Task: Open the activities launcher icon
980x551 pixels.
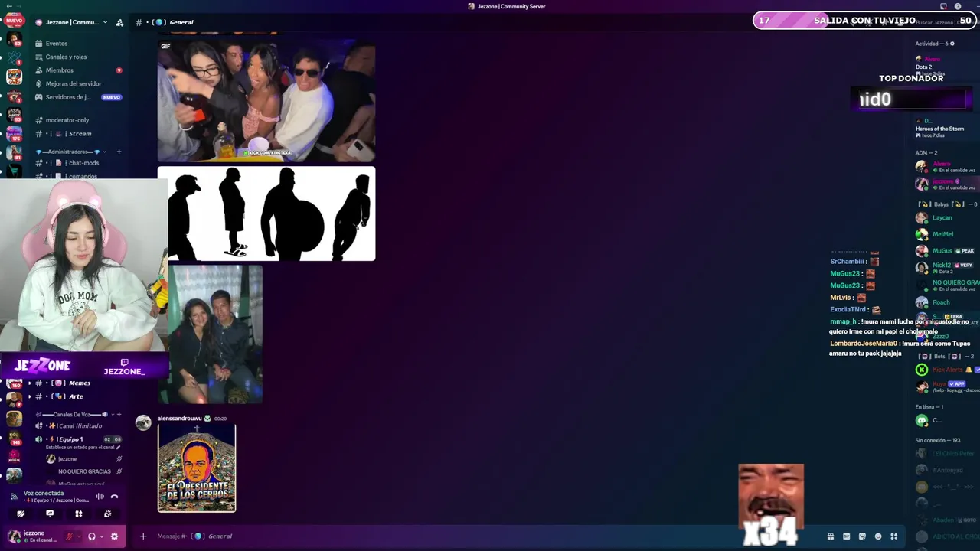Action: [x=78, y=514]
